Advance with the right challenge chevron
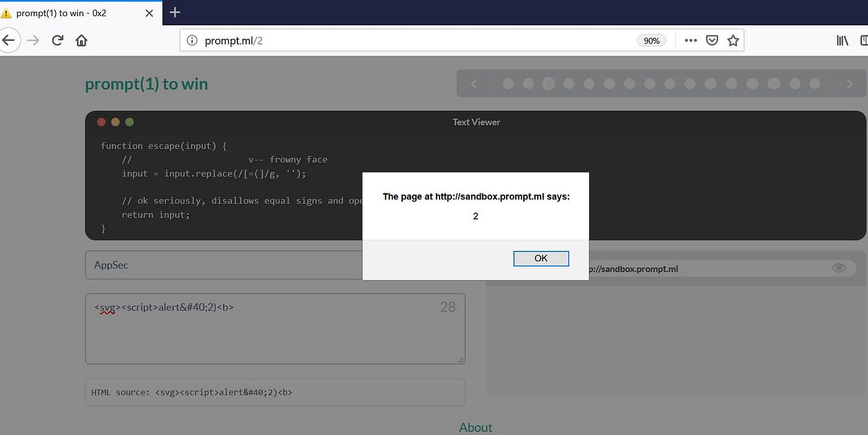This screenshot has width=868, height=435. (849, 82)
